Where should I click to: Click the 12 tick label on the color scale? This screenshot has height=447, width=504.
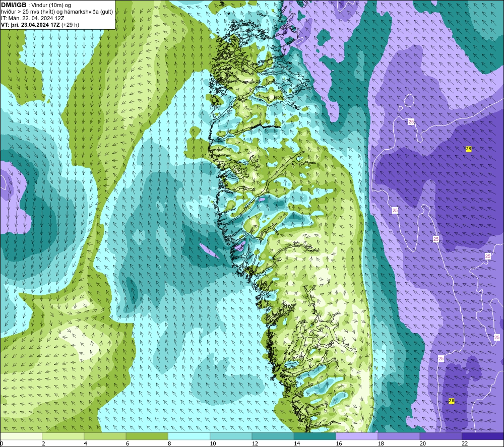point(255,443)
